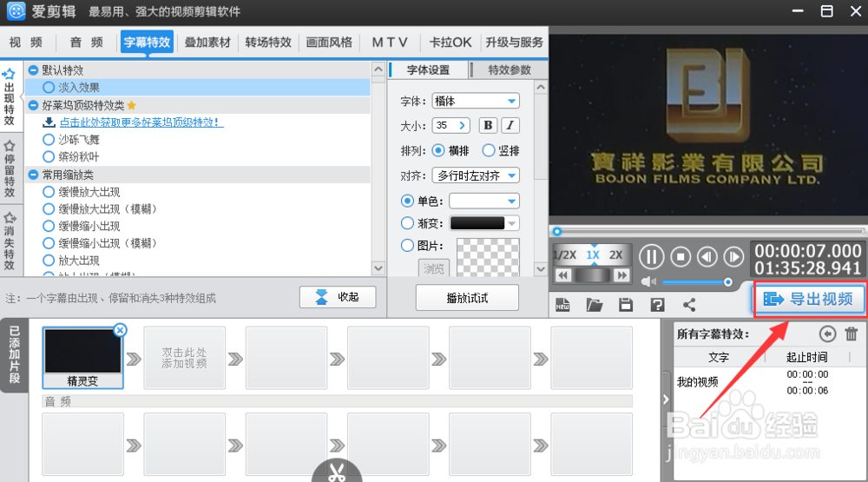Toggle italic font style
868x482 pixels.
point(510,125)
